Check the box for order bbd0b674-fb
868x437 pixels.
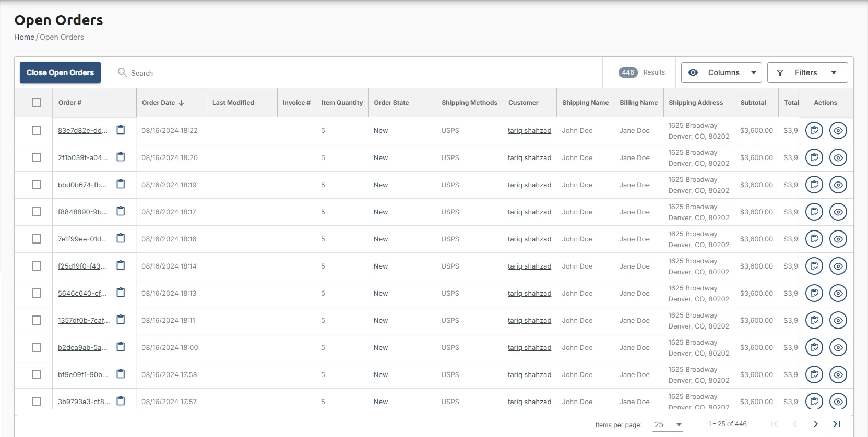[37, 185]
